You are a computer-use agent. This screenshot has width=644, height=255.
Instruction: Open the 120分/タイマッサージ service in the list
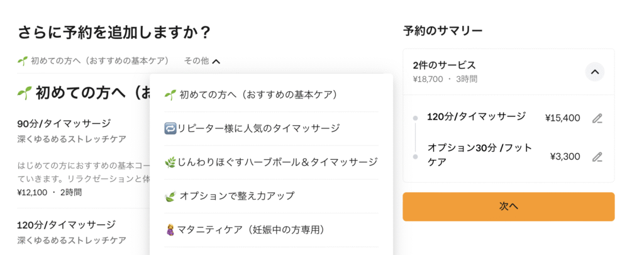(84, 232)
